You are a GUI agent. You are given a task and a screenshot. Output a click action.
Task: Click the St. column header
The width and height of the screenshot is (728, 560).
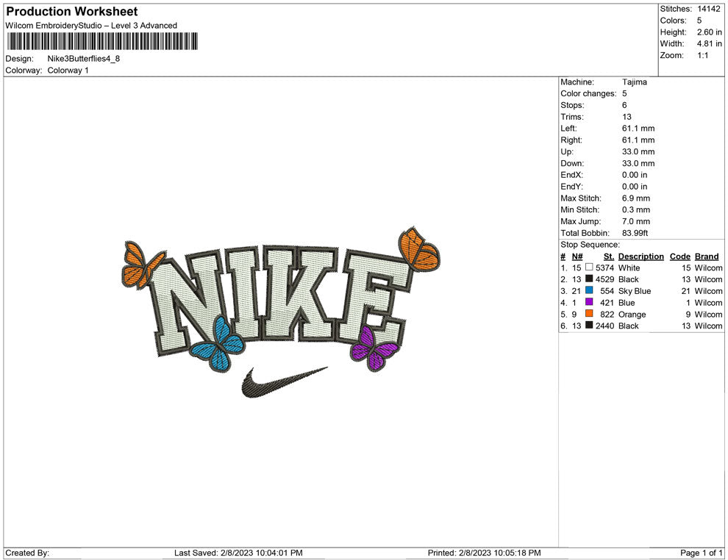(x=609, y=256)
